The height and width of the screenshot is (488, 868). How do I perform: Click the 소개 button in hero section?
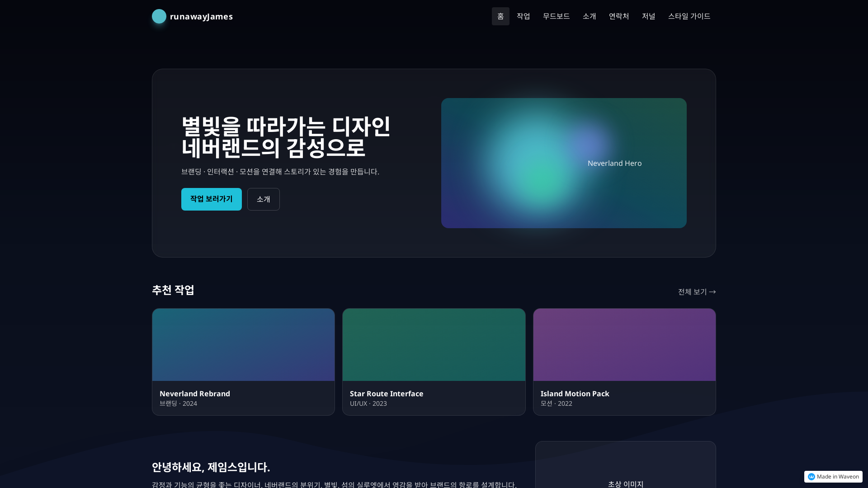pyautogui.click(x=263, y=199)
